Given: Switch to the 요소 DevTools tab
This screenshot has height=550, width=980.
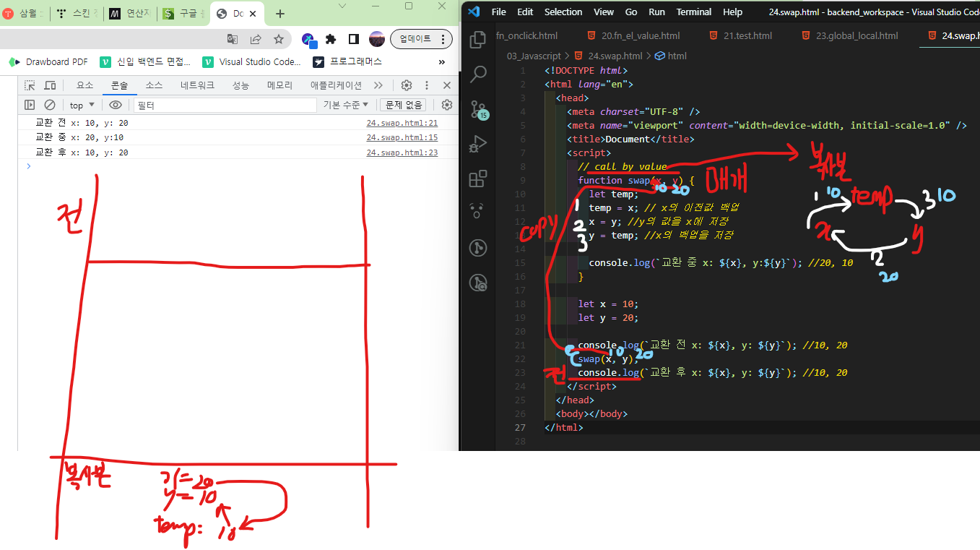Looking at the screenshot, I should [85, 85].
